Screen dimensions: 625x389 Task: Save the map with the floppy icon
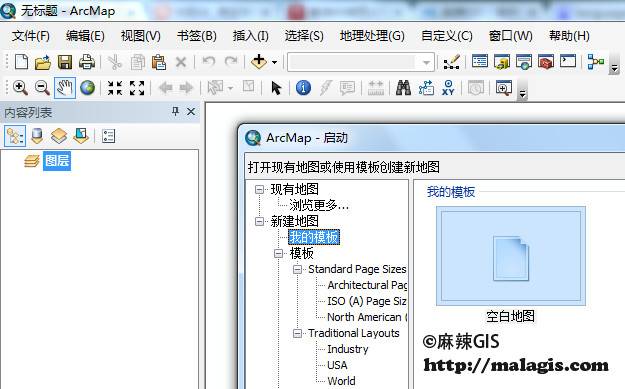pyautogui.click(x=65, y=63)
